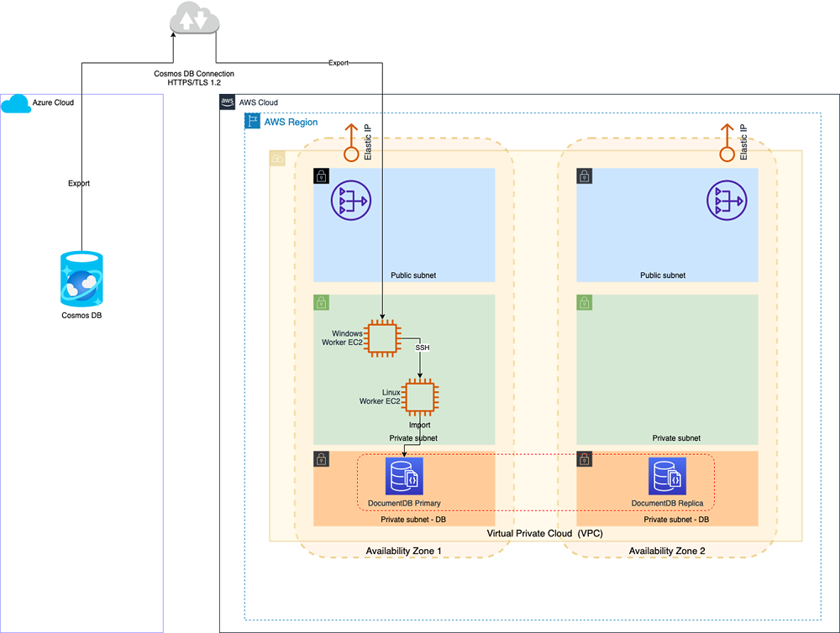The width and height of the screenshot is (840, 633).
Task: Click the cloud upload-download icon at the top
Action: point(194,18)
